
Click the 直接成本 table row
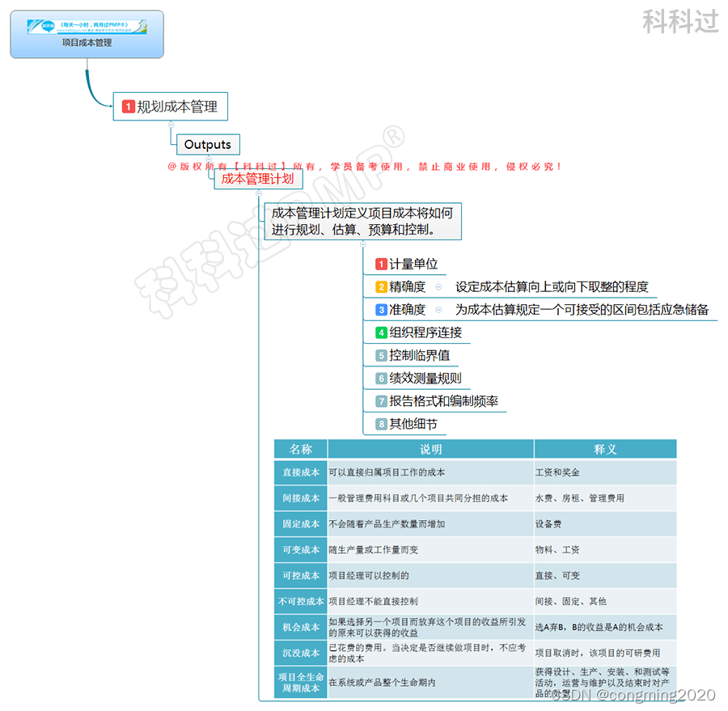[x=300, y=473]
